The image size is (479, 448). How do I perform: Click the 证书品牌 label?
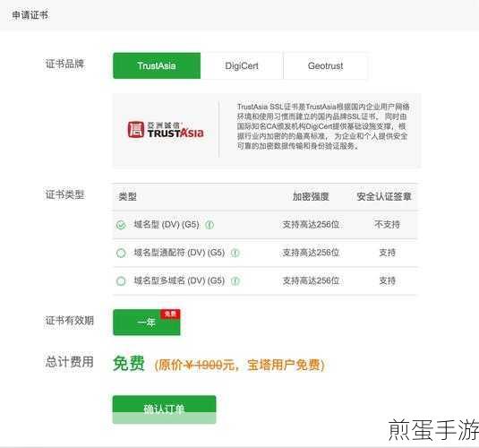(64, 64)
